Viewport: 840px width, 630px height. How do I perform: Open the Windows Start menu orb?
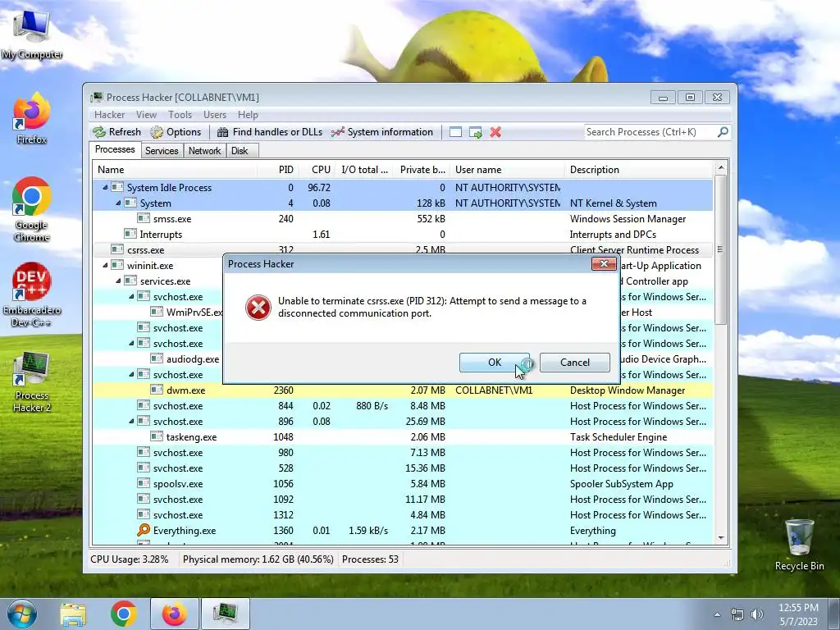(x=21, y=614)
